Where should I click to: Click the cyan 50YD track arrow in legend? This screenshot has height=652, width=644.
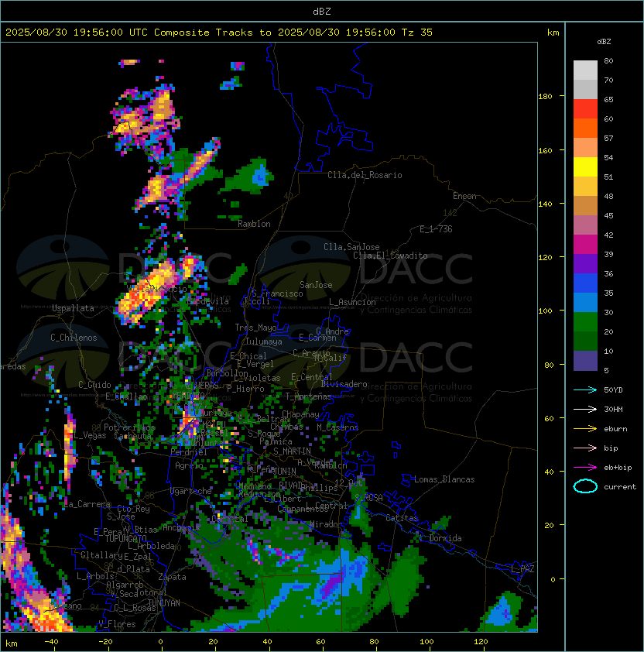pos(585,389)
